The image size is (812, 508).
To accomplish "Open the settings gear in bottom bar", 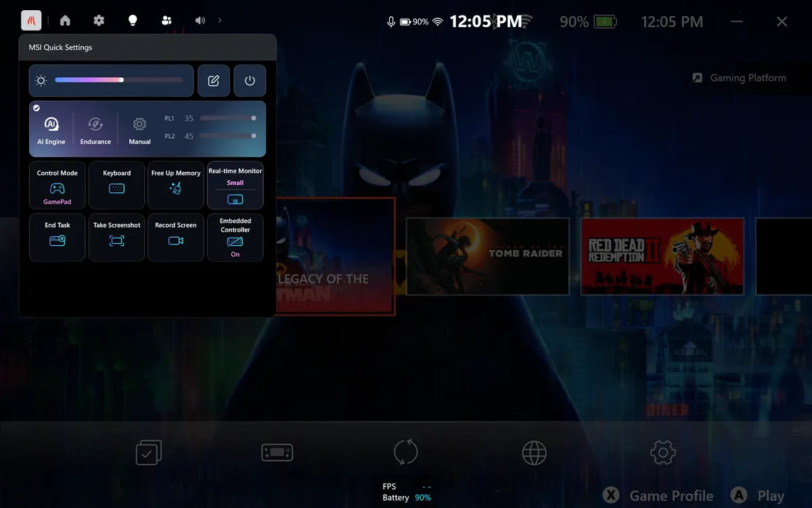I will pyautogui.click(x=663, y=452).
